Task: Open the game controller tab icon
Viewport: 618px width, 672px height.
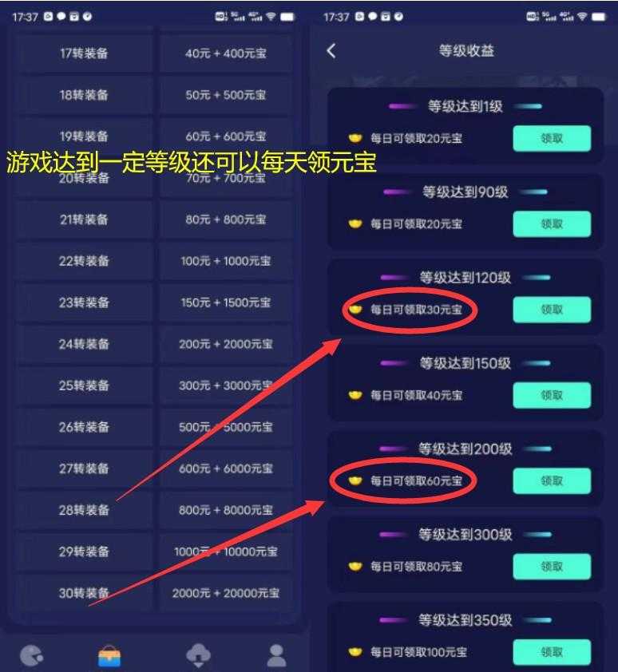Action: (31, 655)
